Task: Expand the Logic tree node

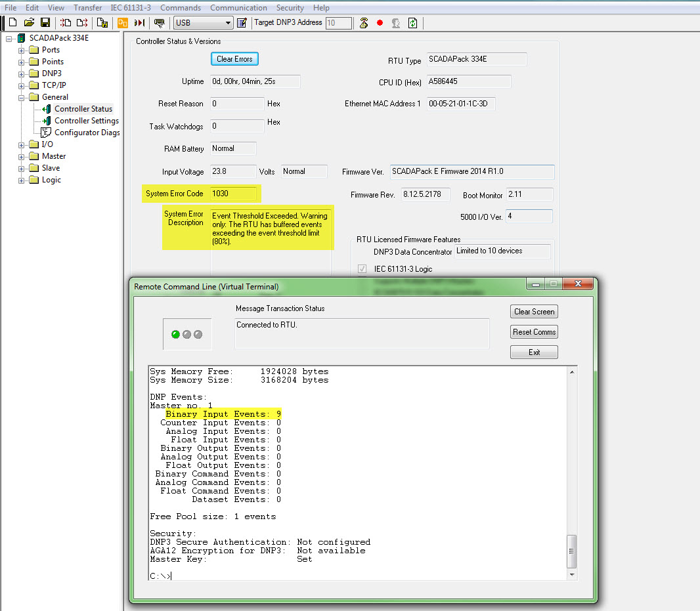Action: pos(21,180)
